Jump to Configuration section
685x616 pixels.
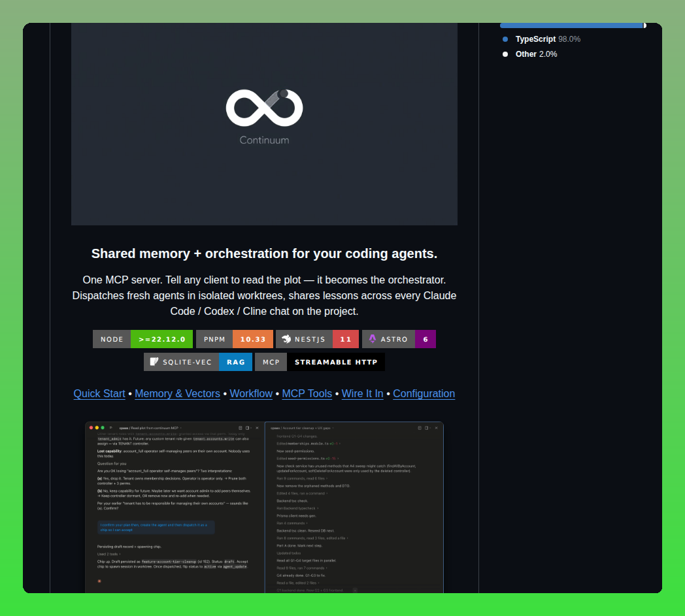[424, 393]
